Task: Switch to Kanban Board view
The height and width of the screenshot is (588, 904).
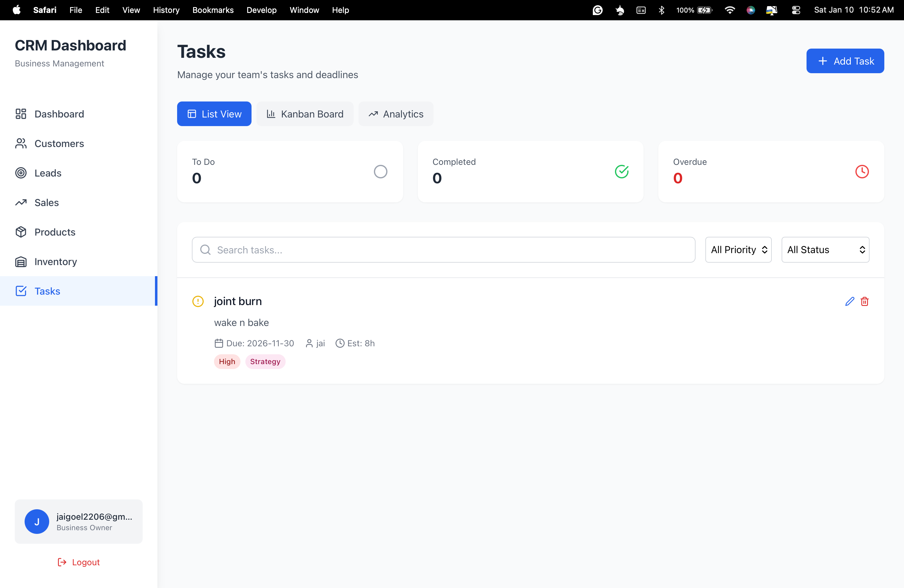Action: pos(305,113)
